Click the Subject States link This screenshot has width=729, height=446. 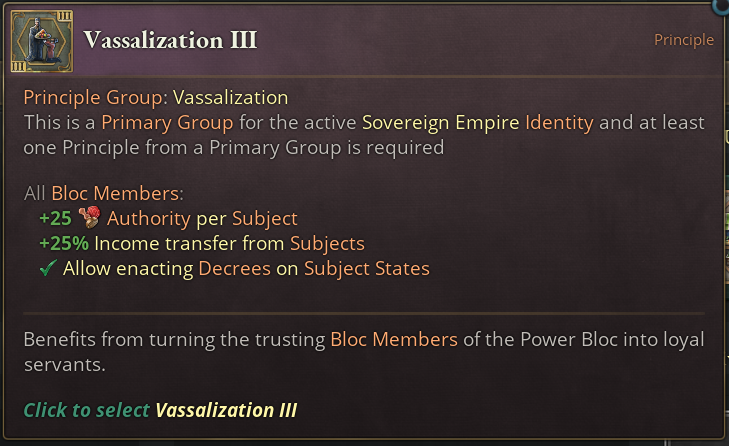(366, 268)
